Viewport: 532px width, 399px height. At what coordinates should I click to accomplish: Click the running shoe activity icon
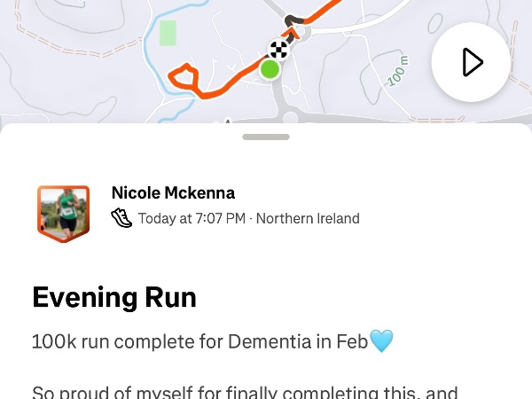point(121,218)
